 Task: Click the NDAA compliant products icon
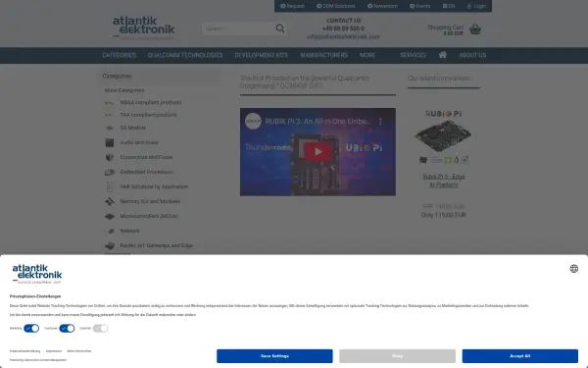click(x=109, y=102)
